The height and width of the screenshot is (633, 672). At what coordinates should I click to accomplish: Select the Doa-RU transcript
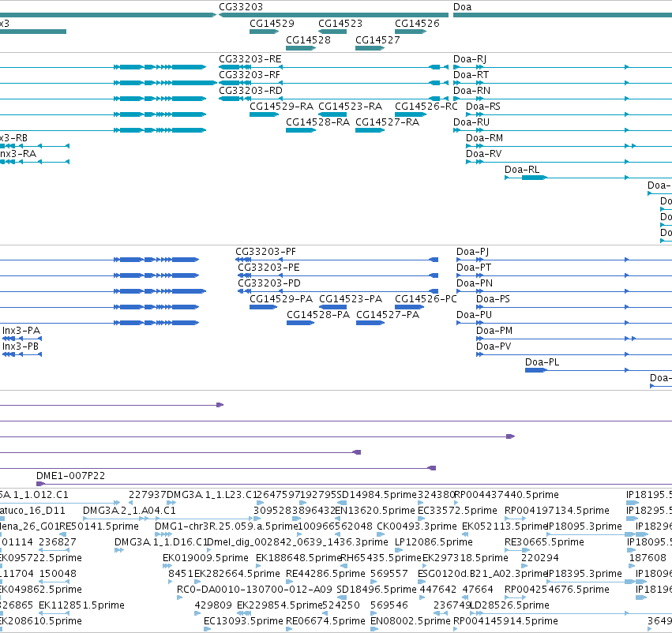(563, 131)
